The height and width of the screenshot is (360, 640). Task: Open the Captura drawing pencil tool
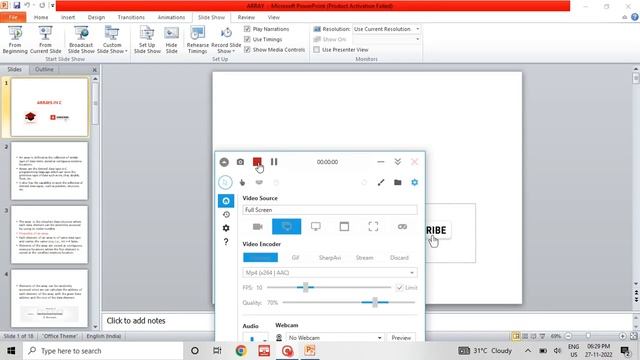click(x=381, y=182)
